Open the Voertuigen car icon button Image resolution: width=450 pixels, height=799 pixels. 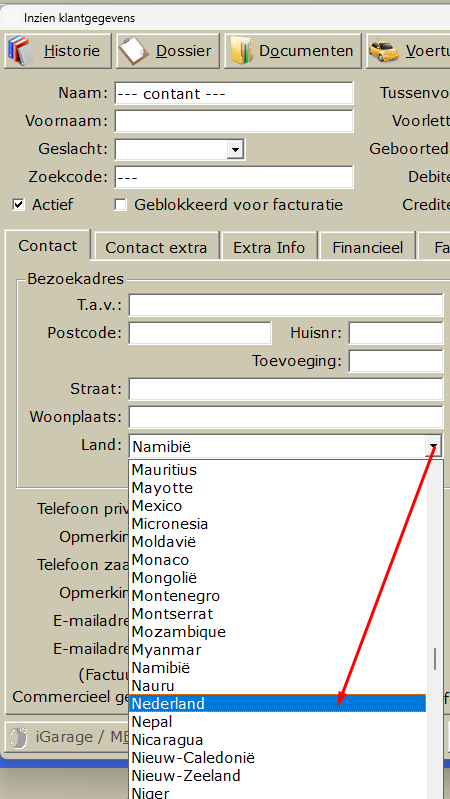pos(409,51)
